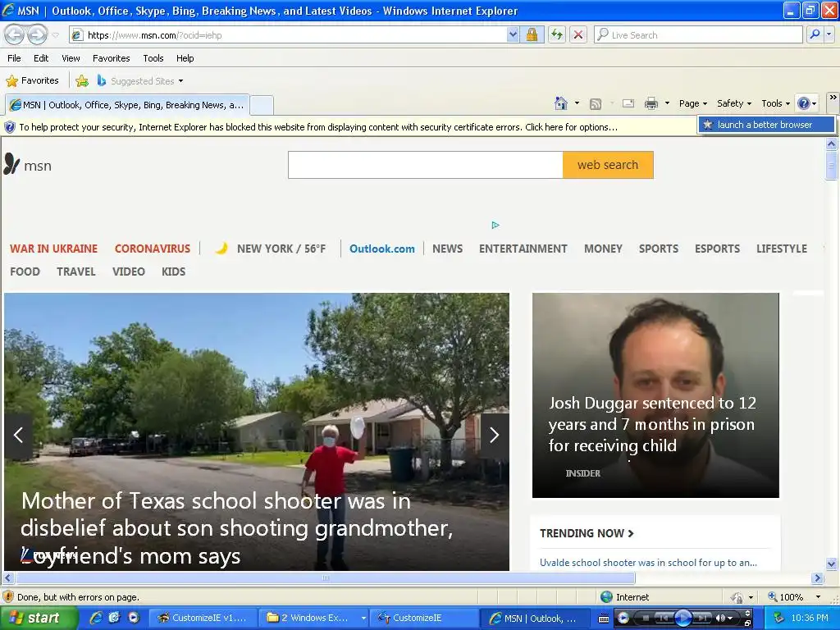Click the vertical scrollbar down arrow
Image resolution: width=840 pixels, height=630 pixels.
click(x=832, y=564)
